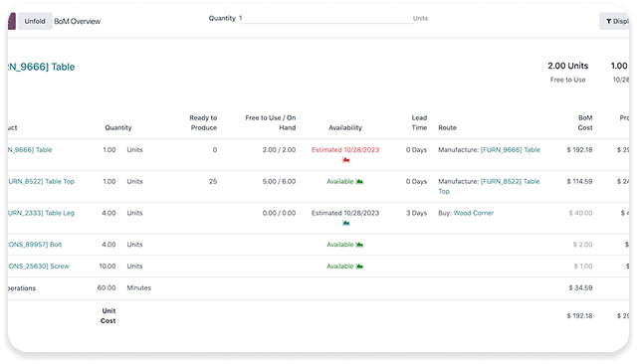This screenshot has width=637, height=364.
Task: Click the Table product row link
Action: pos(30,150)
